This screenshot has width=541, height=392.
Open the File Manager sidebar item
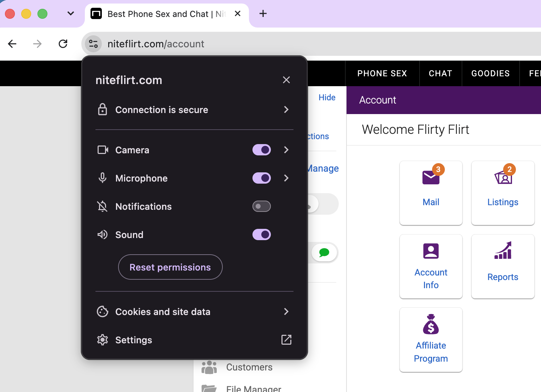point(254,388)
